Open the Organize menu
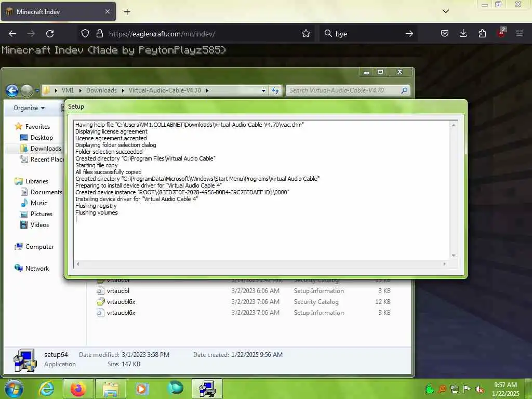532x399 pixels. (29, 108)
